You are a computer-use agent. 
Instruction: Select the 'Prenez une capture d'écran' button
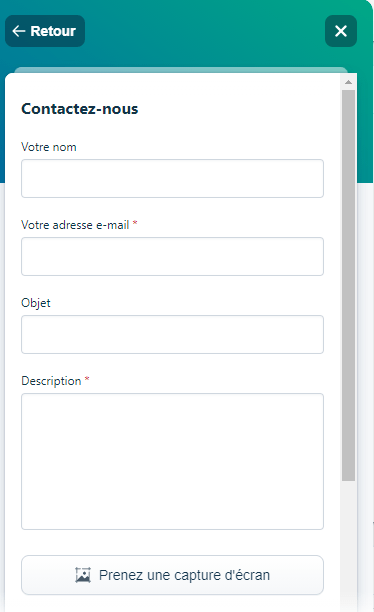click(x=172, y=575)
